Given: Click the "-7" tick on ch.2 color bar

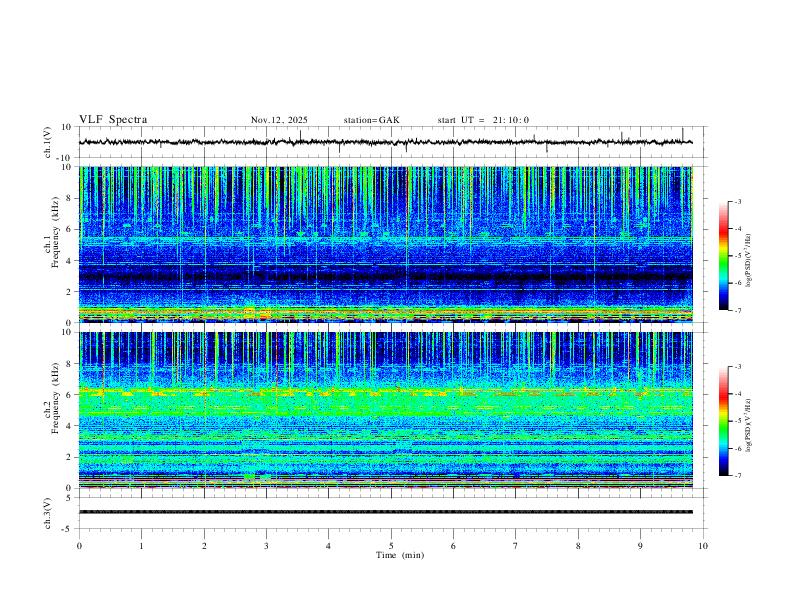Looking at the screenshot, I should (737, 475).
